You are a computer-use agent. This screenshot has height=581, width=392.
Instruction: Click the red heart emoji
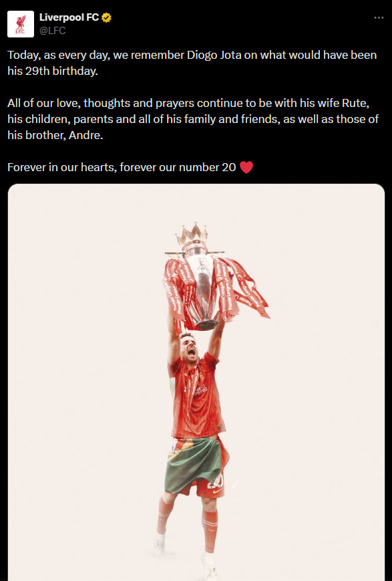[246, 168]
